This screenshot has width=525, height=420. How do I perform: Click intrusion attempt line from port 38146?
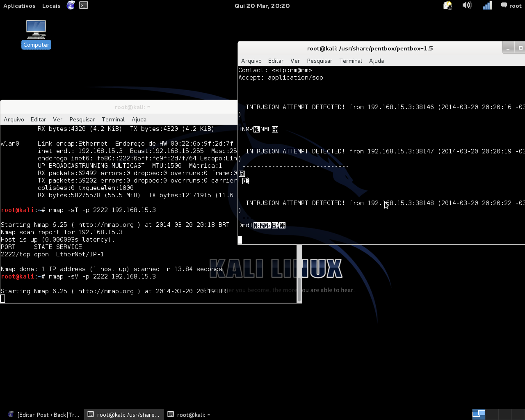[x=385, y=107]
